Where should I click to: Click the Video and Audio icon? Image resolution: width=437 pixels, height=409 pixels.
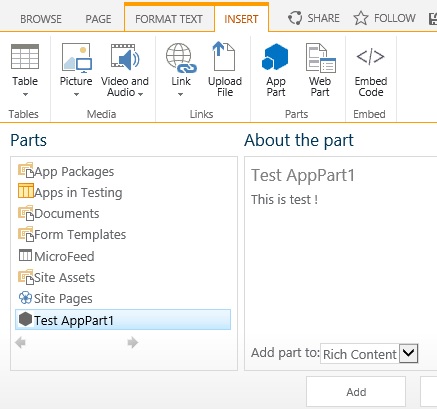pyautogui.click(x=125, y=57)
